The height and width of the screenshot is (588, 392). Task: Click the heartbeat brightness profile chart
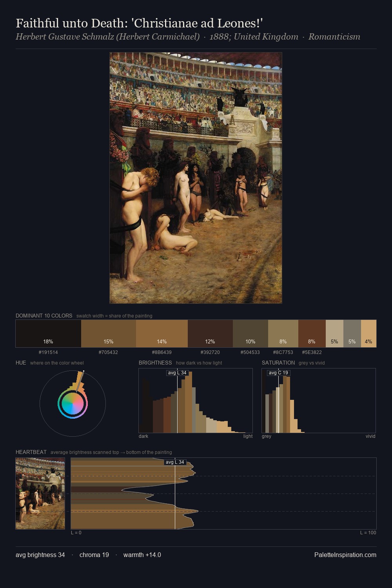pos(223,494)
